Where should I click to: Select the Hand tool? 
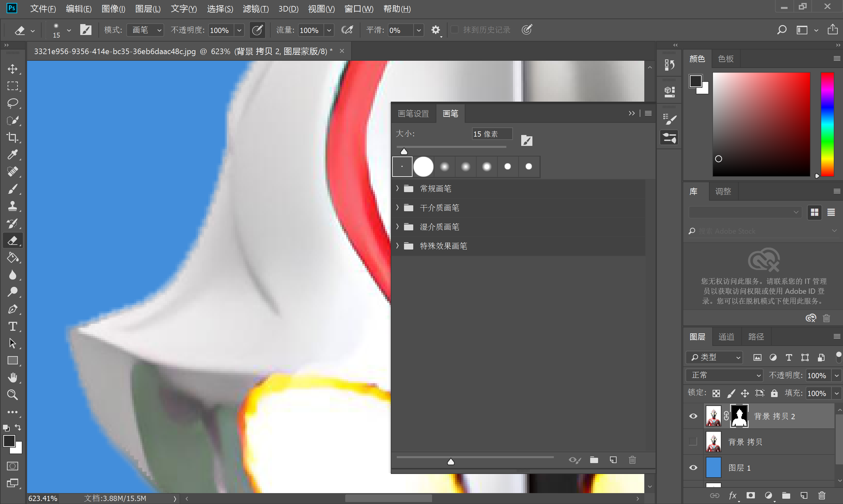coord(13,378)
